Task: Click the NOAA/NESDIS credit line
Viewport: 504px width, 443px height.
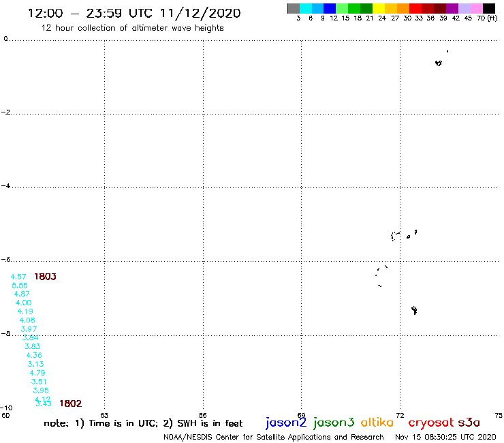Action: tap(274, 437)
